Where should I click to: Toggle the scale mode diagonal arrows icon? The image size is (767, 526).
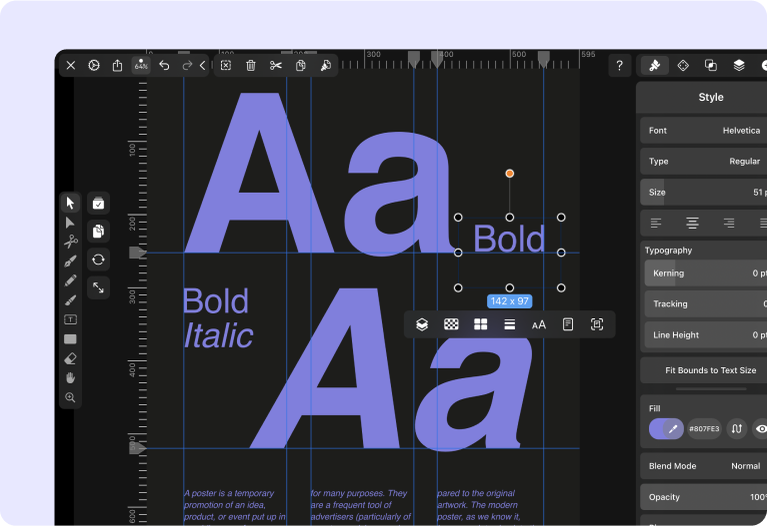click(98, 287)
